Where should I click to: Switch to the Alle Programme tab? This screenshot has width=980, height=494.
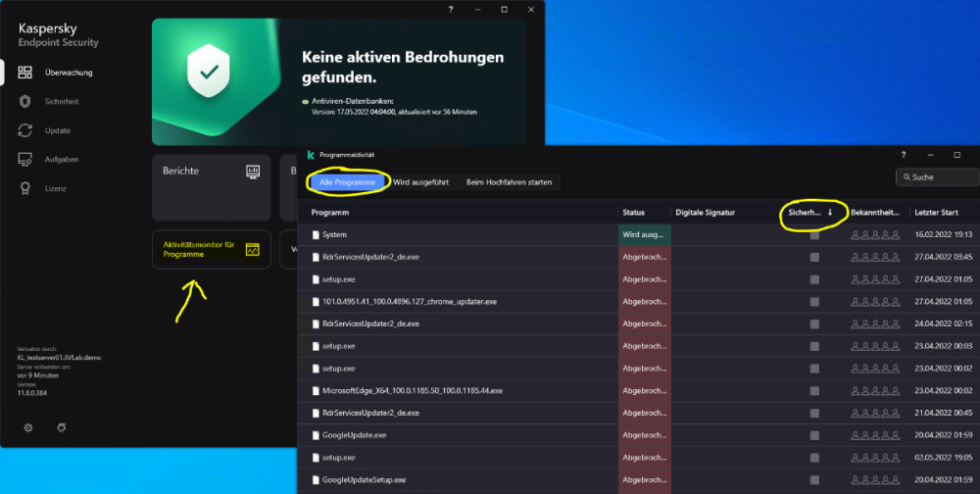[347, 182]
